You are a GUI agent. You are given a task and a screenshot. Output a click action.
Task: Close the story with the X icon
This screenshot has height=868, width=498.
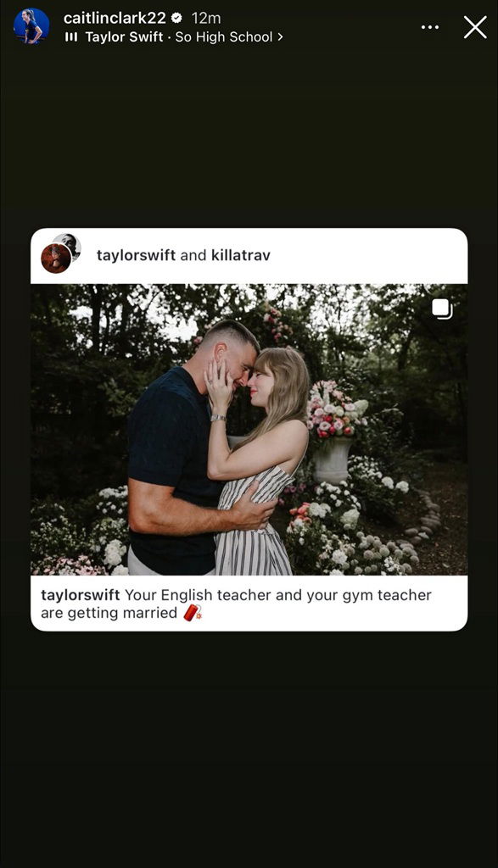(475, 26)
